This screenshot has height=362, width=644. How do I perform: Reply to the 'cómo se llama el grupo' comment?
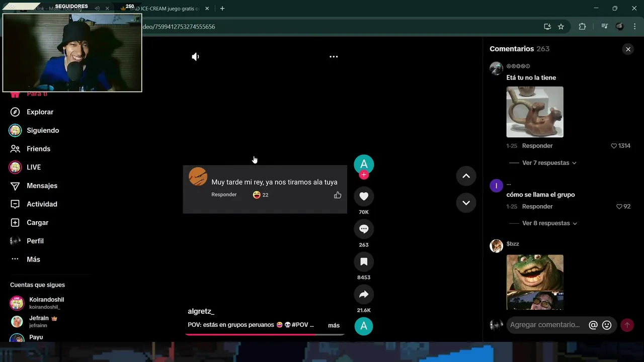pyautogui.click(x=537, y=207)
